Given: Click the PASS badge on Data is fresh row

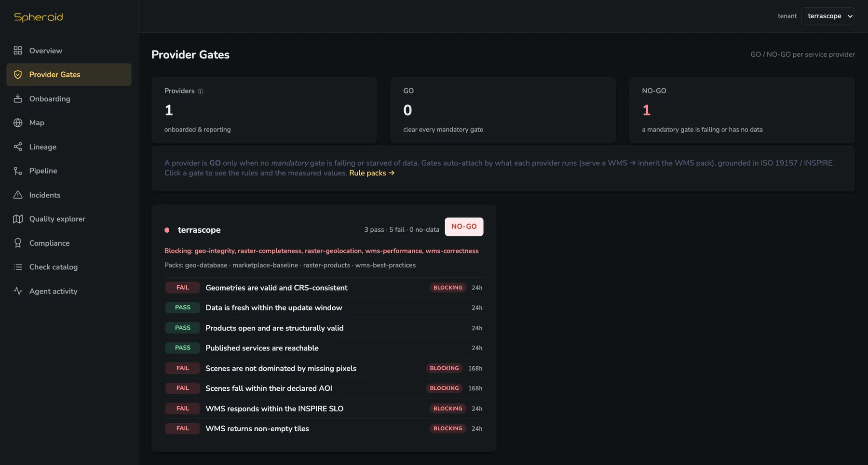Looking at the screenshot, I should pyautogui.click(x=182, y=307).
